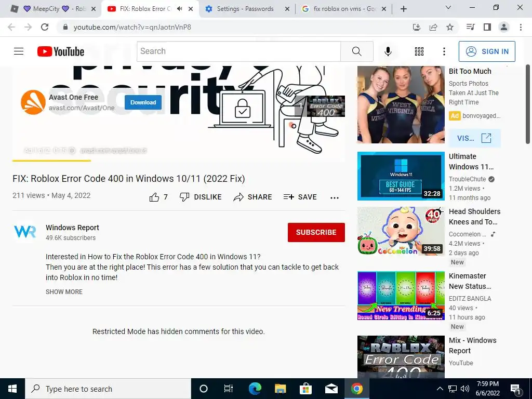The width and height of the screenshot is (532, 399).
Task: Go to YouTube home via logo
Action: click(61, 51)
